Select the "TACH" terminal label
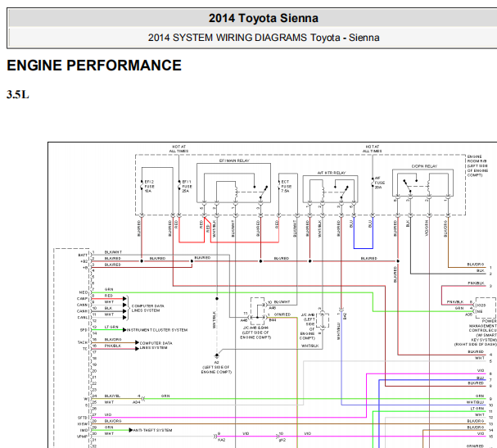This screenshot has height=448, width=497. pyautogui.click(x=83, y=342)
